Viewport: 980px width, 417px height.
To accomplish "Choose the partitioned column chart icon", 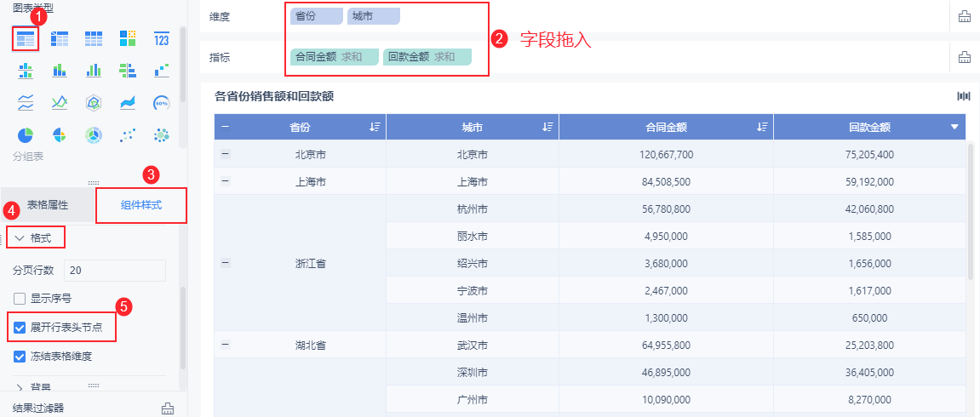I will [25, 70].
